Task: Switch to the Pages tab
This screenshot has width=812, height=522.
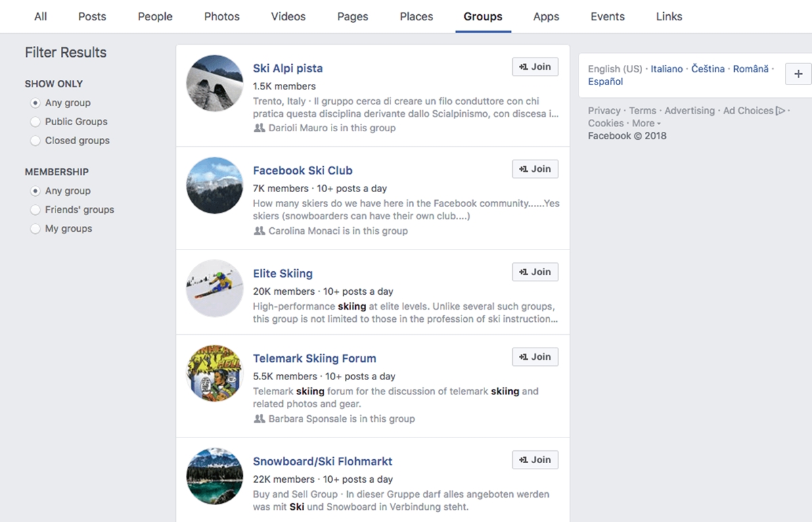Action: point(353,16)
